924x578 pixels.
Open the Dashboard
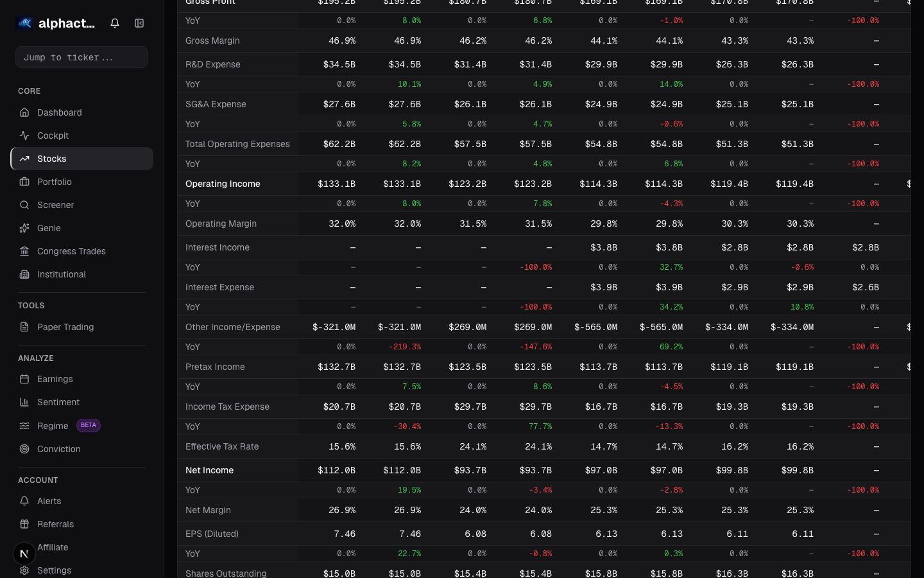click(60, 112)
